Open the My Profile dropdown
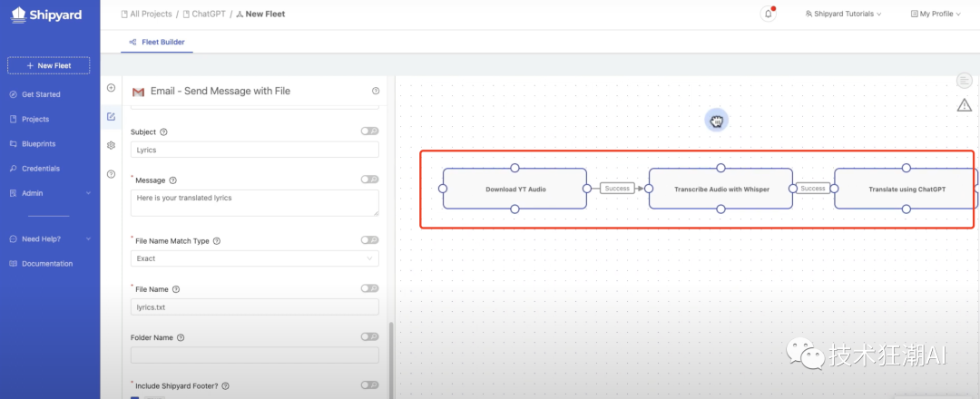The height and width of the screenshot is (399, 980). (935, 15)
